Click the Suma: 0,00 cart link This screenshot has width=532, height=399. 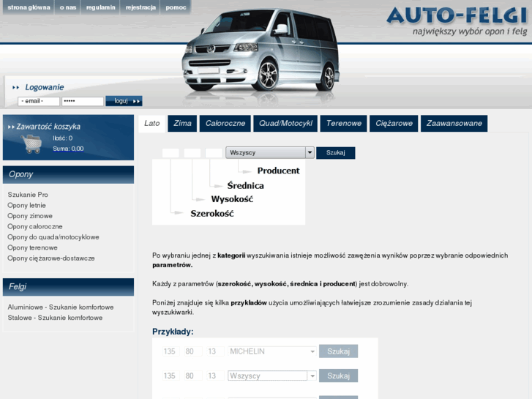68,149
